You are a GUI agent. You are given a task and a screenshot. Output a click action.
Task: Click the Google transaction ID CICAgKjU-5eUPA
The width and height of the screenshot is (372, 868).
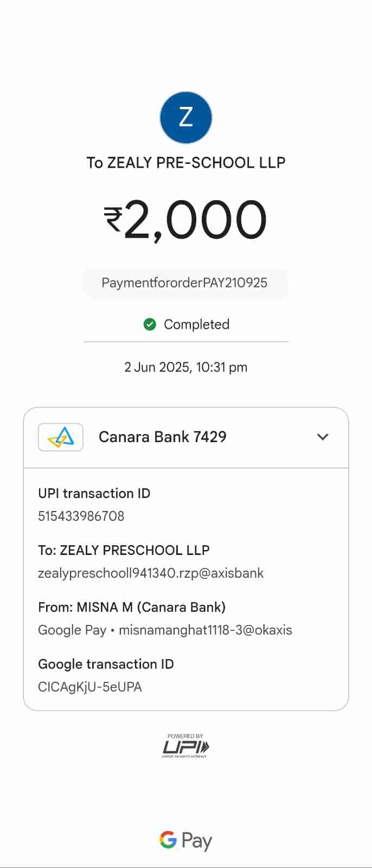pyautogui.click(x=90, y=687)
